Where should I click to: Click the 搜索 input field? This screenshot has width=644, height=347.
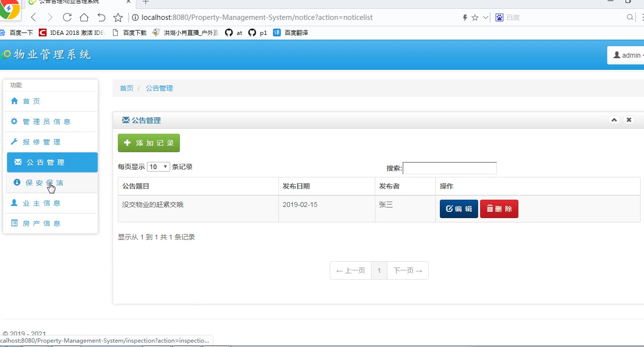tap(450, 168)
